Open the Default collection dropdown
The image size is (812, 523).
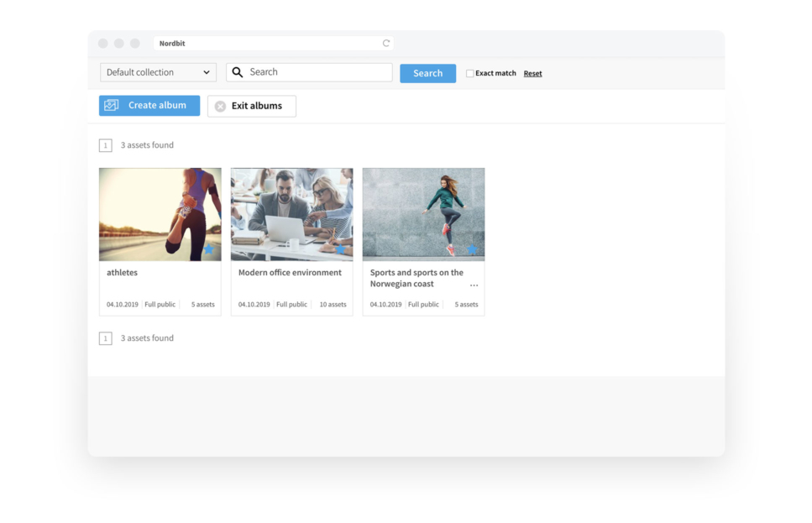click(x=158, y=73)
